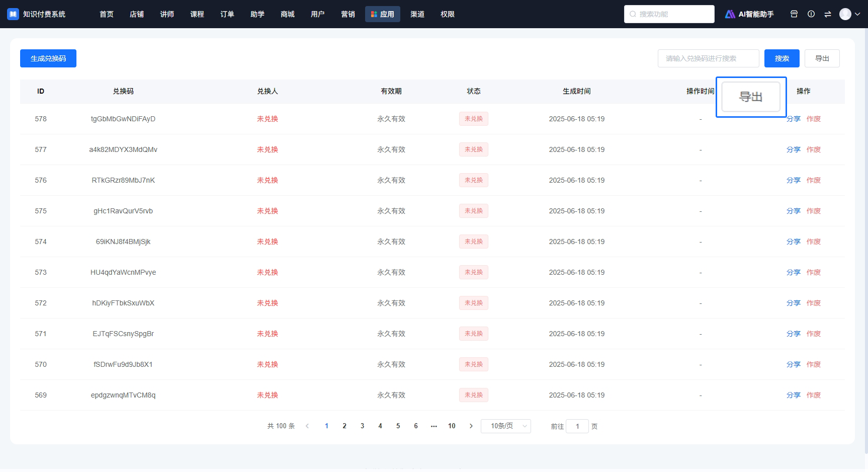Click 作废 for code a4k82MDYX3MdQMv

pyautogui.click(x=814, y=149)
